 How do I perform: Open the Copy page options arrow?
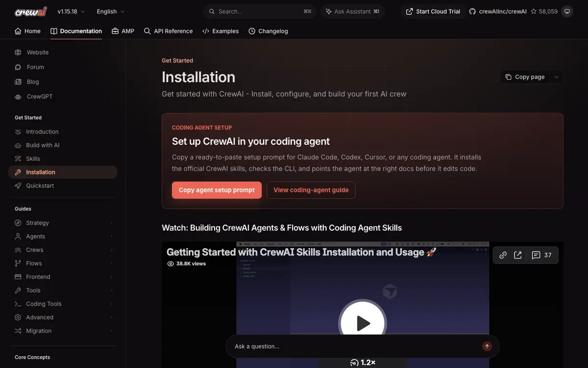click(x=556, y=77)
